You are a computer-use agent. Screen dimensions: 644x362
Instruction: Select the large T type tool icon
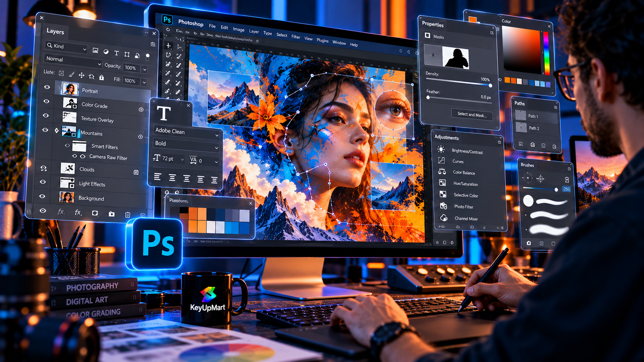click(164, 113)
